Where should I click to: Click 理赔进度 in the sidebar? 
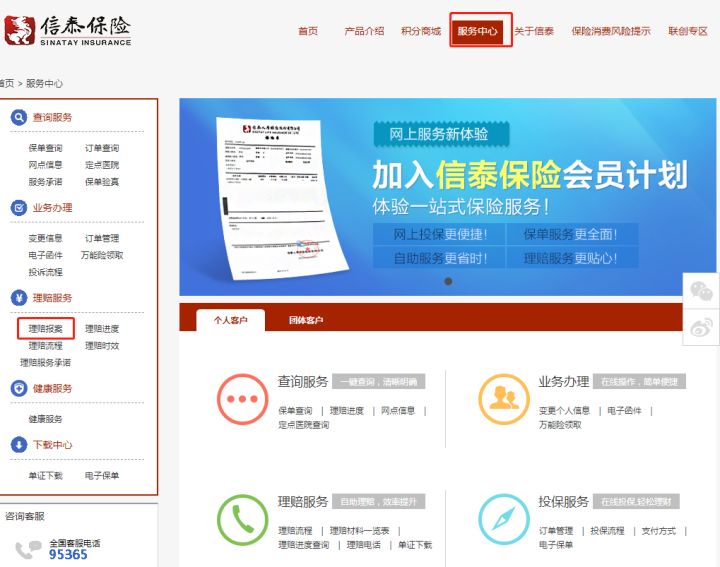(x=102, y=329)
